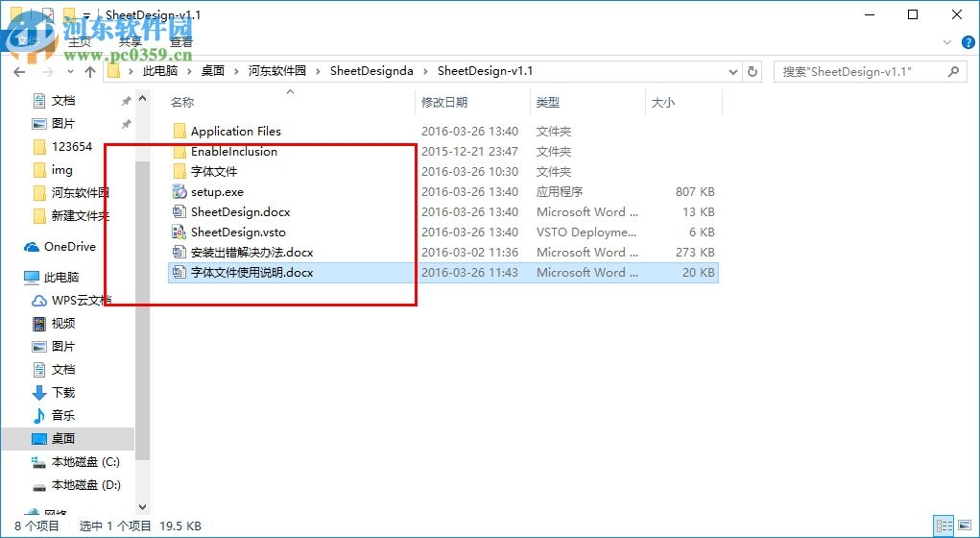Open OneDrive in the navigation pane
This screenshot has height=538, width=980.
tap(60, 247)
